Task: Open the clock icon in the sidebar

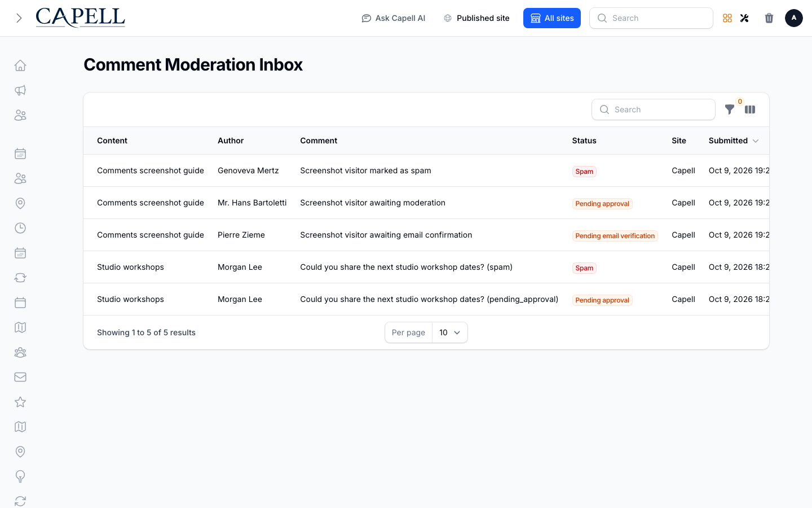Action: 20,228
